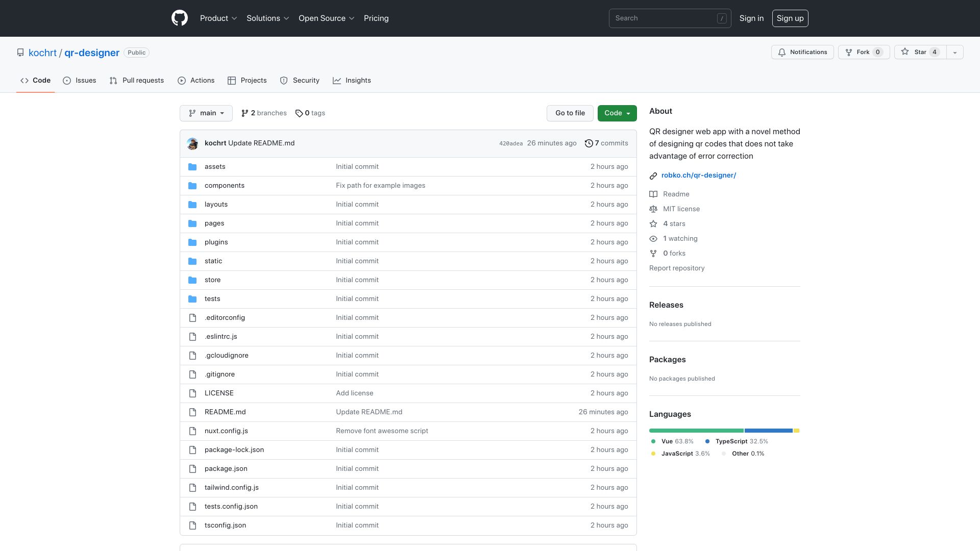This screenshot has width=980, height=551.
Task: Expand the Product menu
Action: pyautogui.click(x=218, y=18)
